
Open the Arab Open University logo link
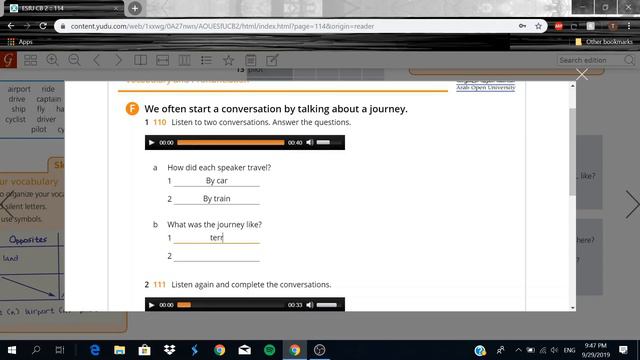pos(486,86)
